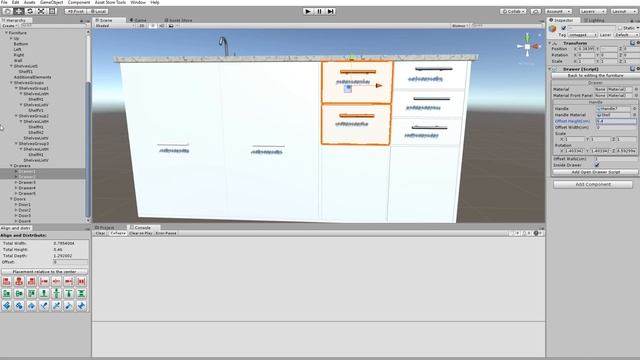Toggle Clear on Play in Console
Image resolution: width=640 pixels, height=360 pixels.
tap(141, 233)
